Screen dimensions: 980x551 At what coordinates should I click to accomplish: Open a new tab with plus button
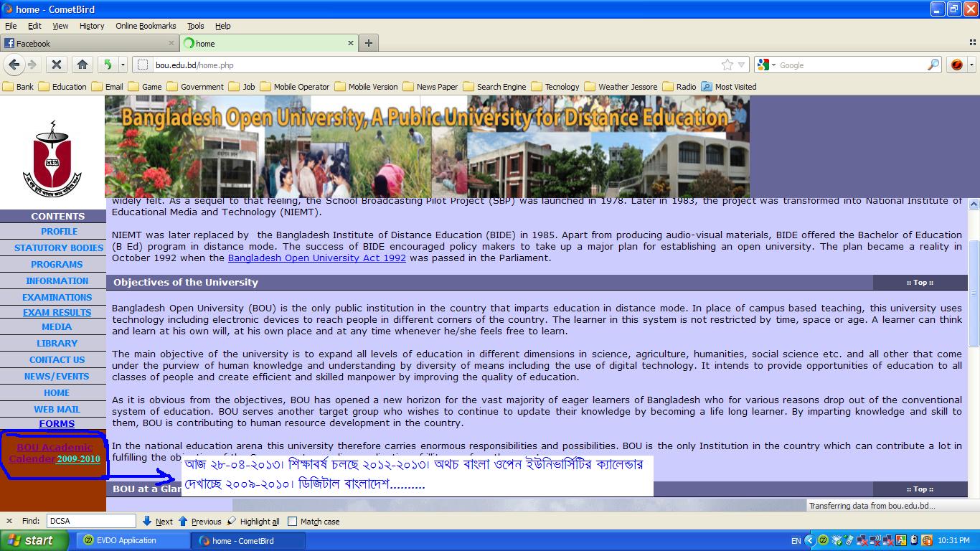pos(368,43)
